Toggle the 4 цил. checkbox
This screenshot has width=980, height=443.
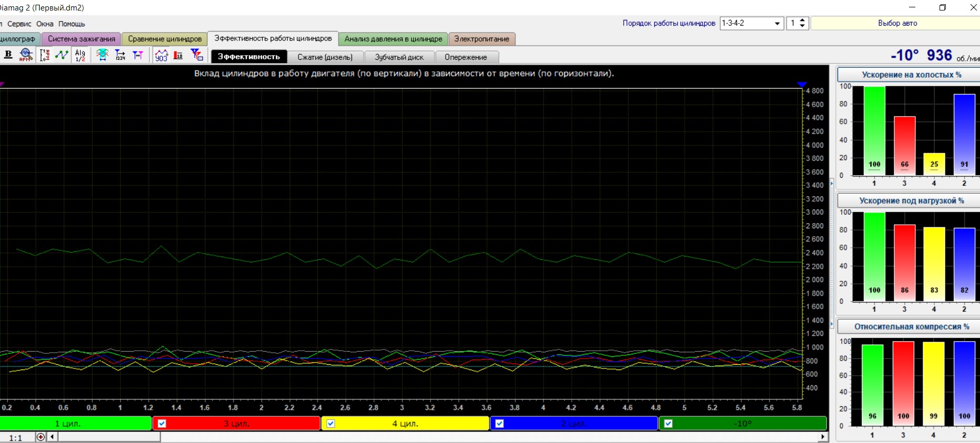pos(331,424)
